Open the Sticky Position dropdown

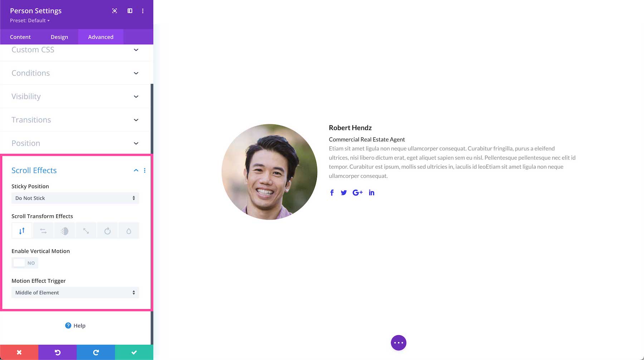[x=75, y=198]
